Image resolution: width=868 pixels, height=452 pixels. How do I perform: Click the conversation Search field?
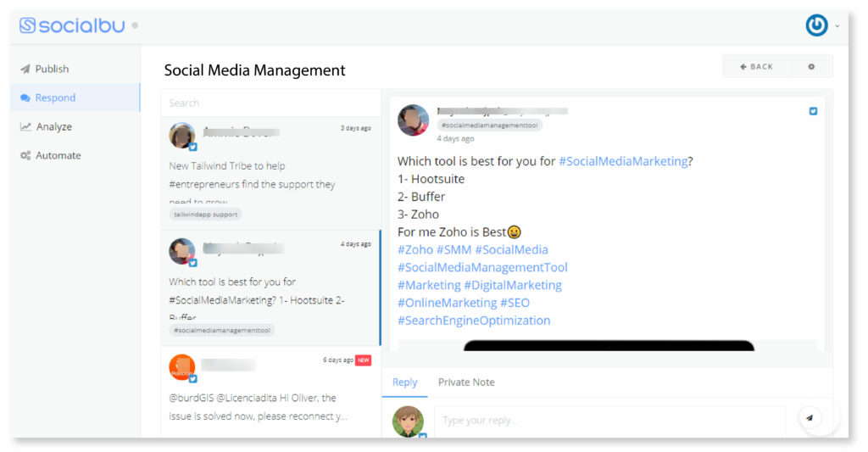tap(270, 103)
